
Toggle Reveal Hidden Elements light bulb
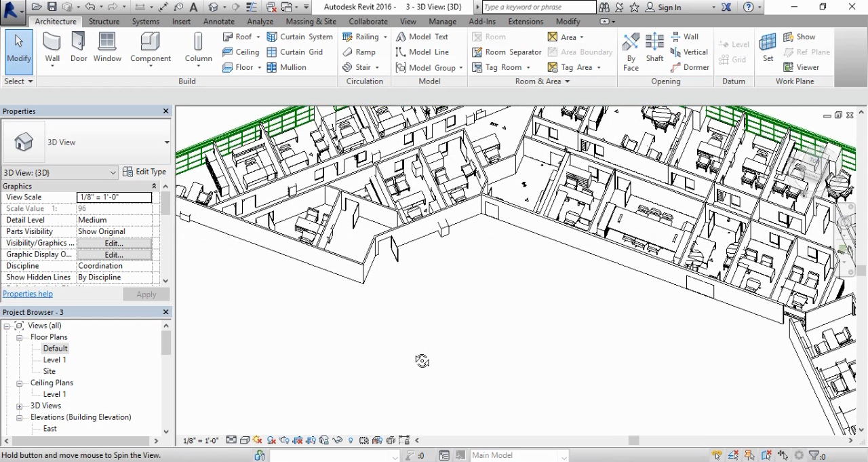tap(351, 440)
